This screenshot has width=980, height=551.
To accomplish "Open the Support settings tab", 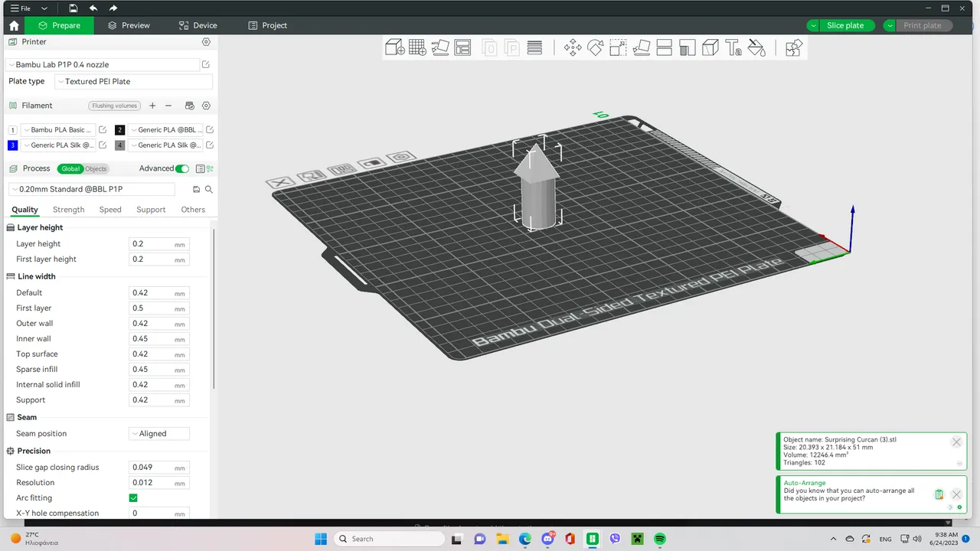I will pos(151,210).
